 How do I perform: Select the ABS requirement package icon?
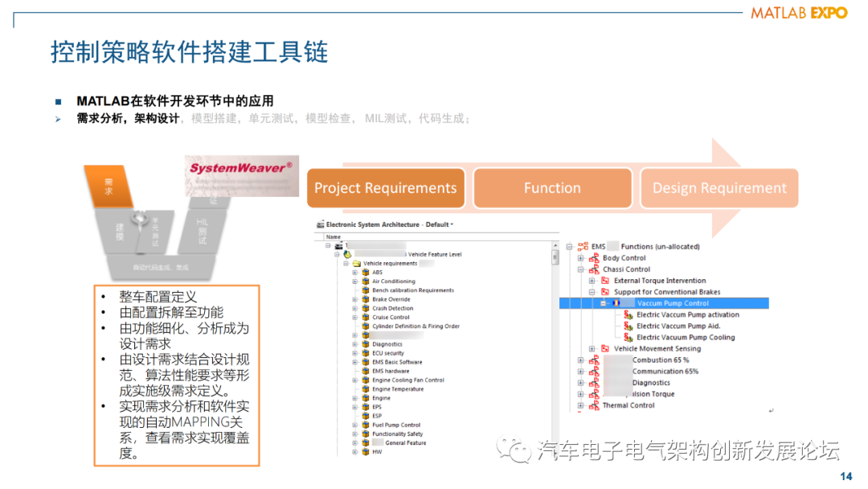tap(366, 272)
